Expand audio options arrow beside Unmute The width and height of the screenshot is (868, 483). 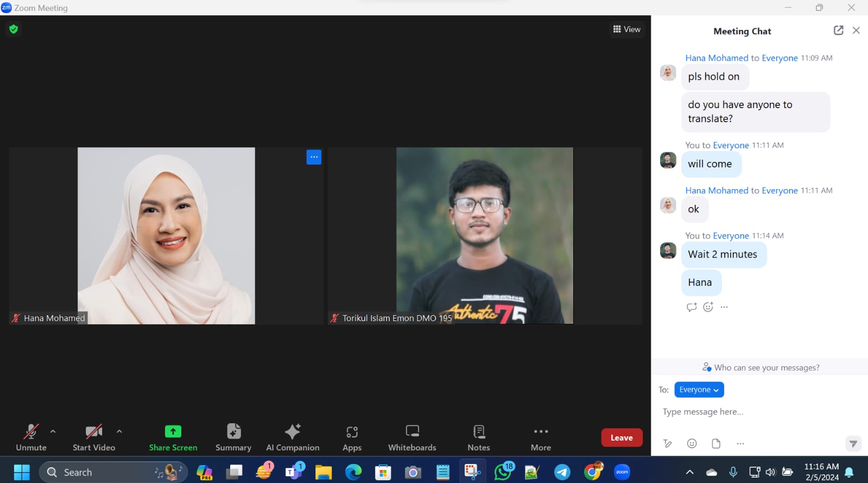pos(53,431)
